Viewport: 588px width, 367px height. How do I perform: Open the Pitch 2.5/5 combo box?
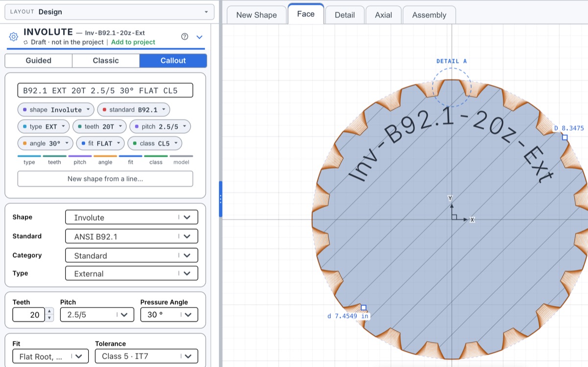point(97,315)
